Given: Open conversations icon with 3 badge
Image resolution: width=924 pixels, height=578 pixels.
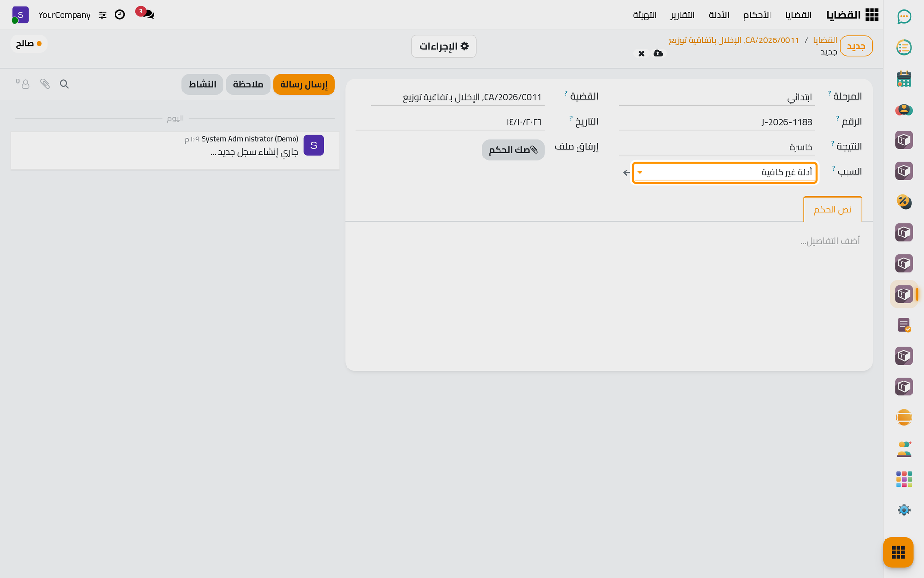Looking at the screenshot, I should 145,13.
